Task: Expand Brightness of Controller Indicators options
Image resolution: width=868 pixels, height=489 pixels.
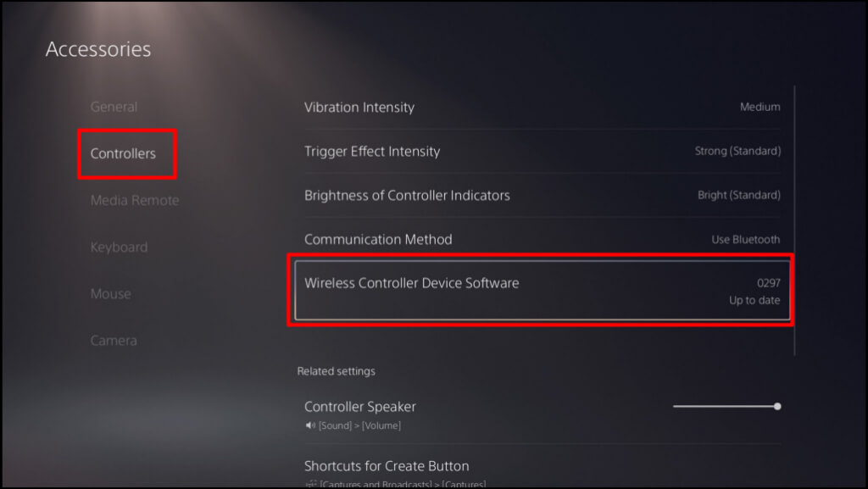Action: click(x=542, y=195)
